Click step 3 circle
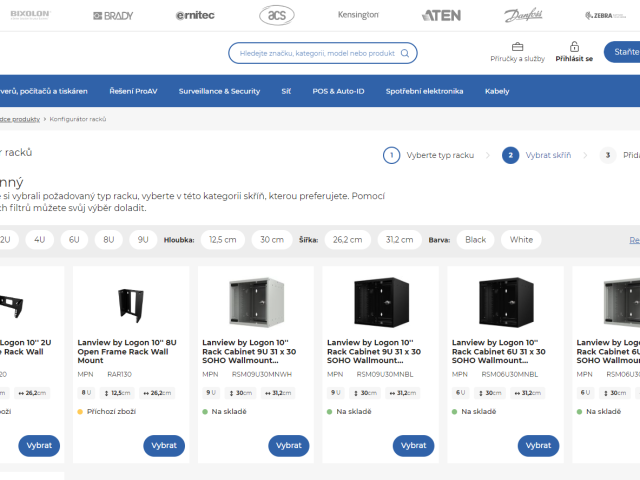This screenshot has width=640, height=480. coord(608,155)
